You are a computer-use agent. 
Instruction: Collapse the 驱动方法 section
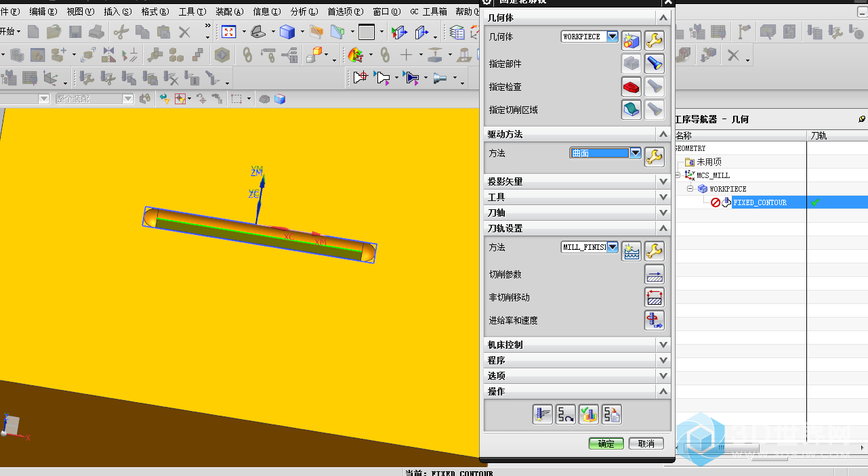(x=663, y=134)
